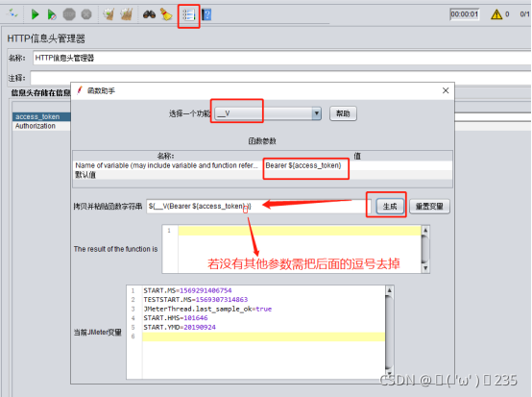Open the Function Helper list icon
This screenshot has height=397, width=532.
pos(188,15)
